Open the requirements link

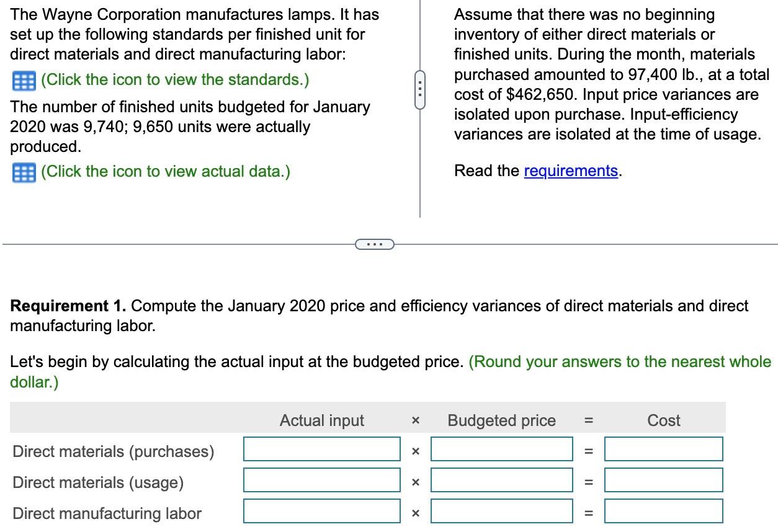570,171
